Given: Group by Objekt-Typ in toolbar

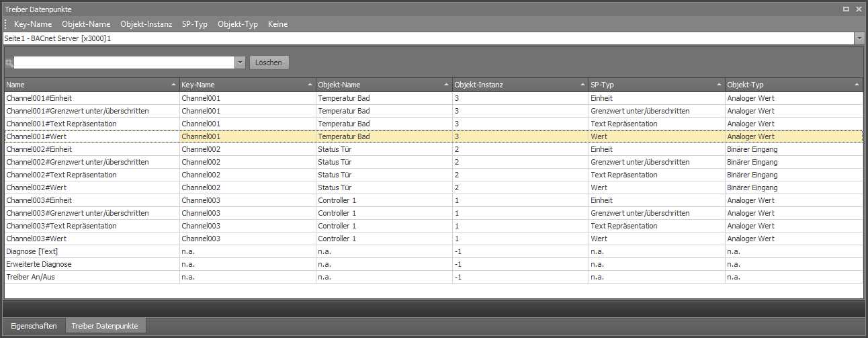Looking at the screenshot, I should (x=238, y=24).
